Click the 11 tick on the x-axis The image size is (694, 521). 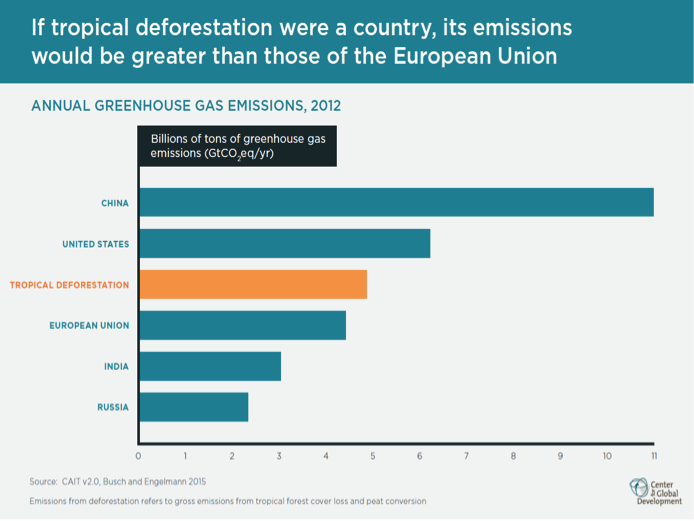[653, 456]
